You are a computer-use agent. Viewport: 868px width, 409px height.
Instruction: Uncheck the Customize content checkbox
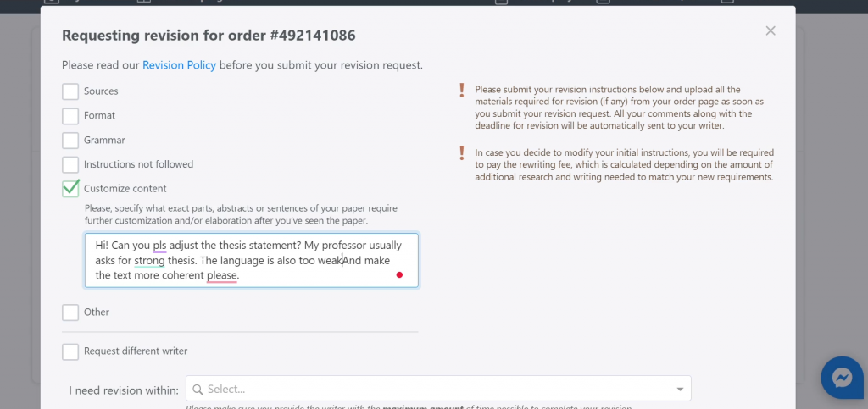[70, 189]
